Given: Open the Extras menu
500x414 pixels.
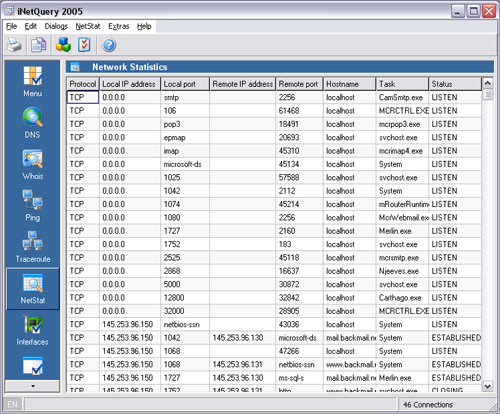Looking at the screenshot, I should tap(119, 26).
